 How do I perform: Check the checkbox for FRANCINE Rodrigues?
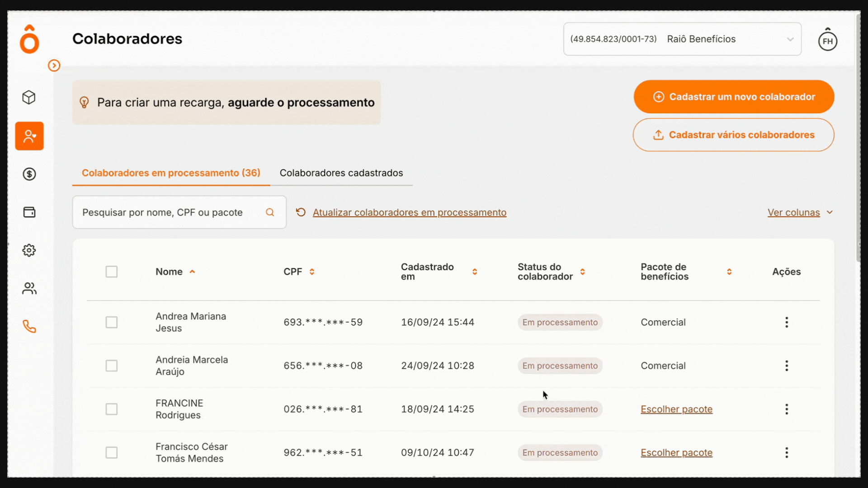pos(112,409)
